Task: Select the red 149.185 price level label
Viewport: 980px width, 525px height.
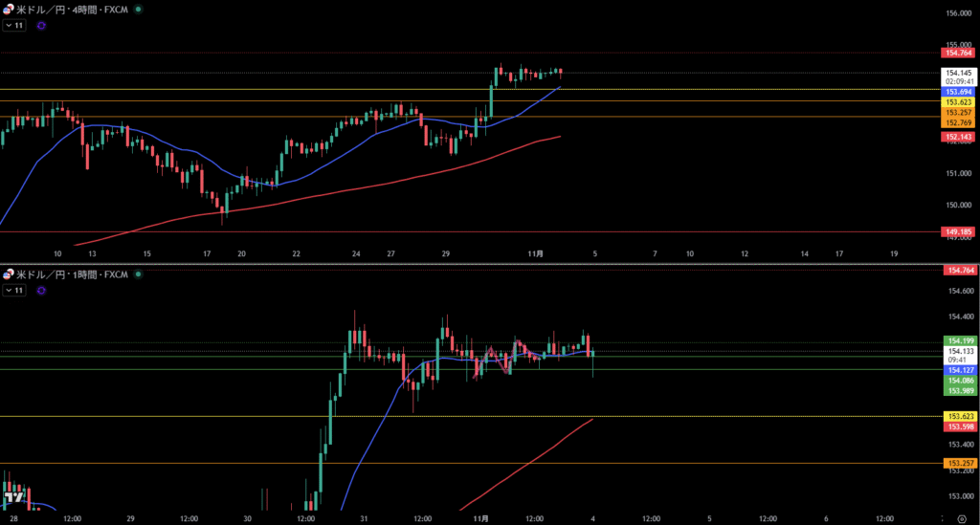Action: tap(960, 231)
